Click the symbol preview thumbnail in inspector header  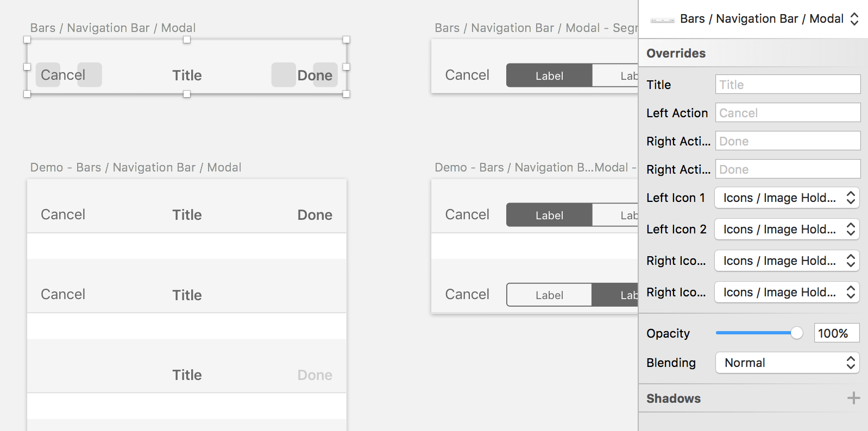click(662, 20)
